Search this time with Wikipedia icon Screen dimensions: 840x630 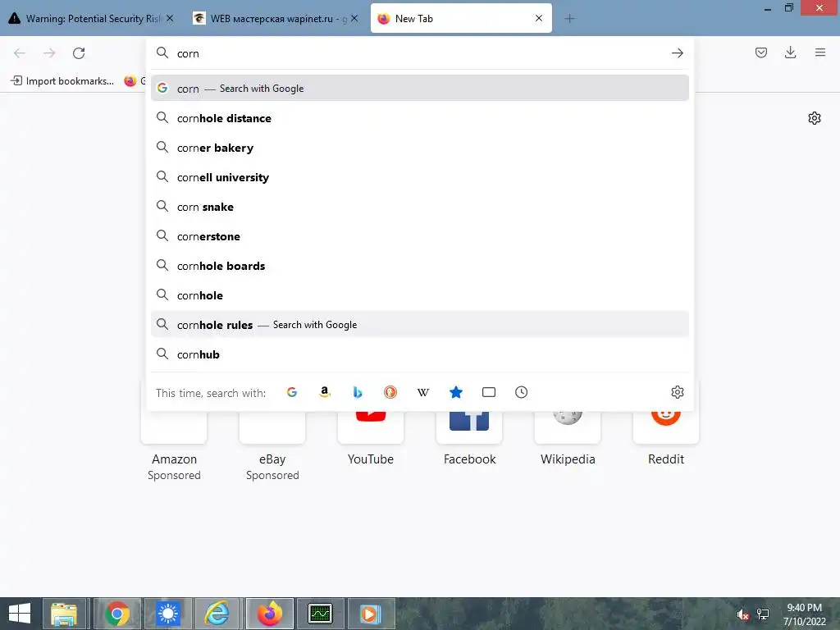pos(423,392)
